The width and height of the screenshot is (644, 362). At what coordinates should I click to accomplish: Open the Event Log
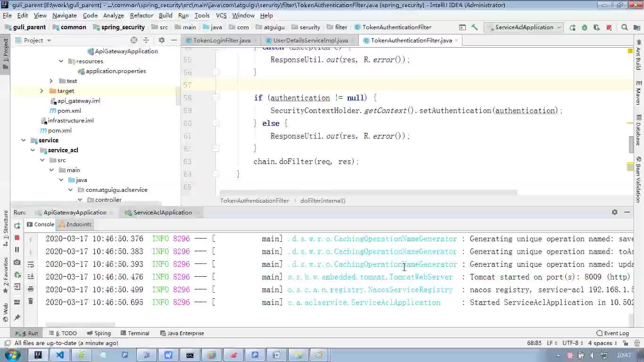612,333
